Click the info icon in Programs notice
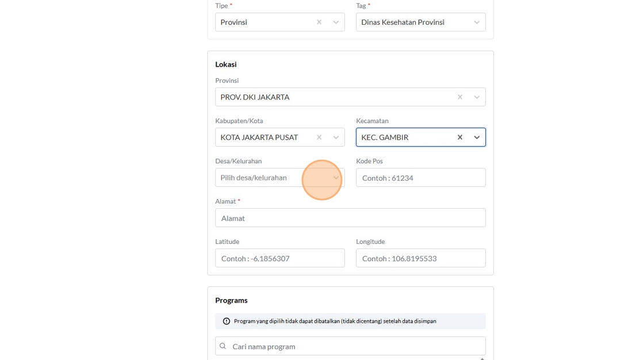 click(227, 321)
